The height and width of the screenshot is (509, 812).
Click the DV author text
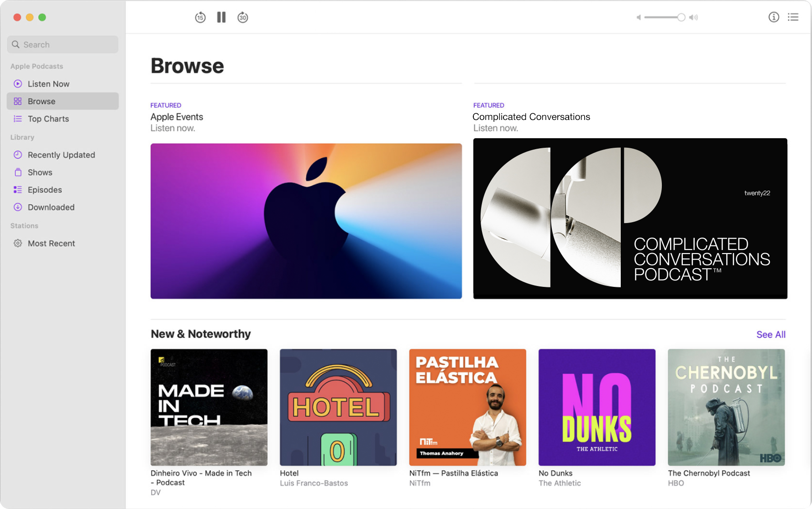point(156,493)
